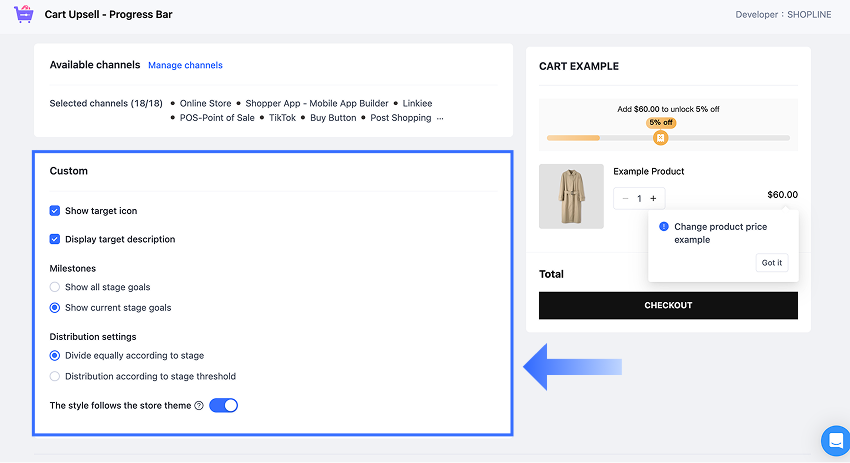Choose Distribution according to stage threshold
Screen dimensions: 850x463
coord(55,376)
